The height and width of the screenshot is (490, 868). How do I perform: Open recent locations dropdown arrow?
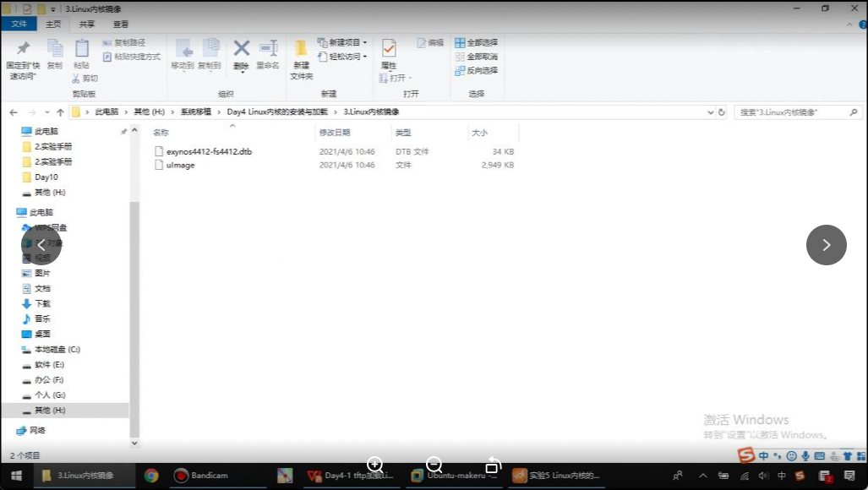tap(47, 112)
